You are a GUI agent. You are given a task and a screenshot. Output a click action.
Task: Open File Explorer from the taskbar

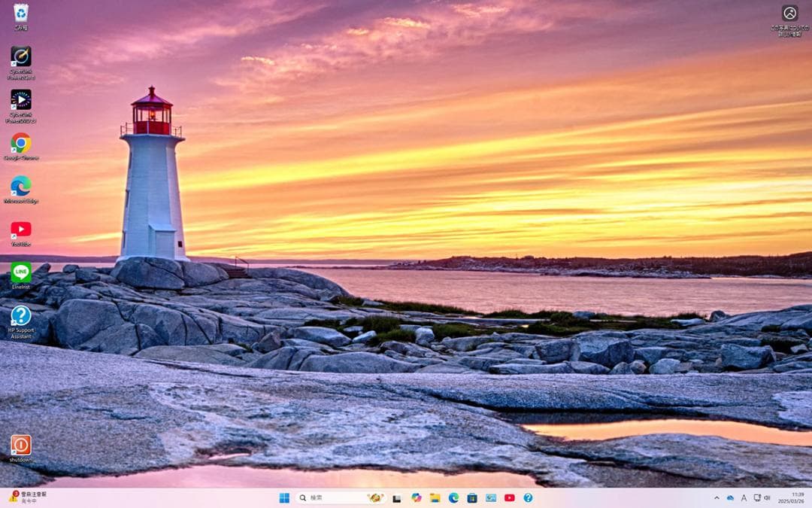[435, 497]
